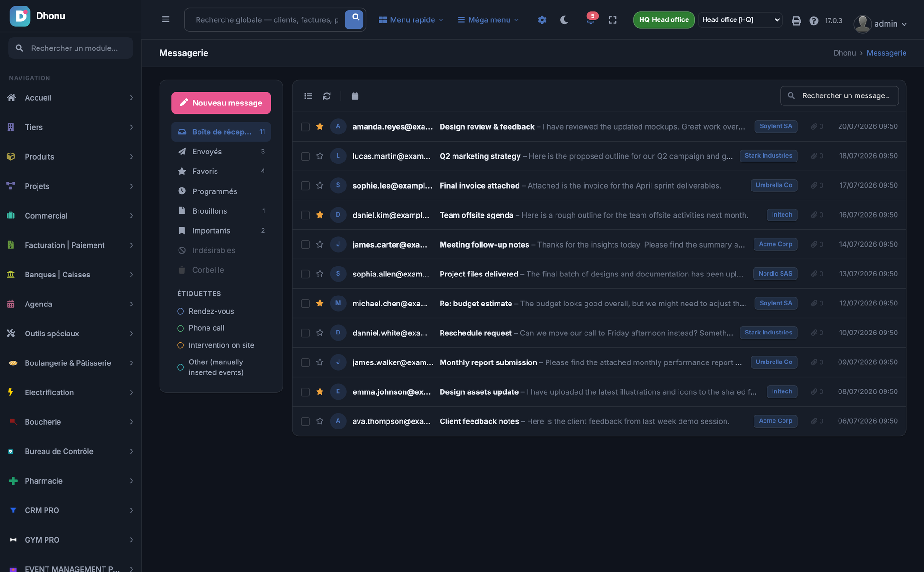Focus the Rechercher un message field
The image size is (924, 572).
point(839,96)
